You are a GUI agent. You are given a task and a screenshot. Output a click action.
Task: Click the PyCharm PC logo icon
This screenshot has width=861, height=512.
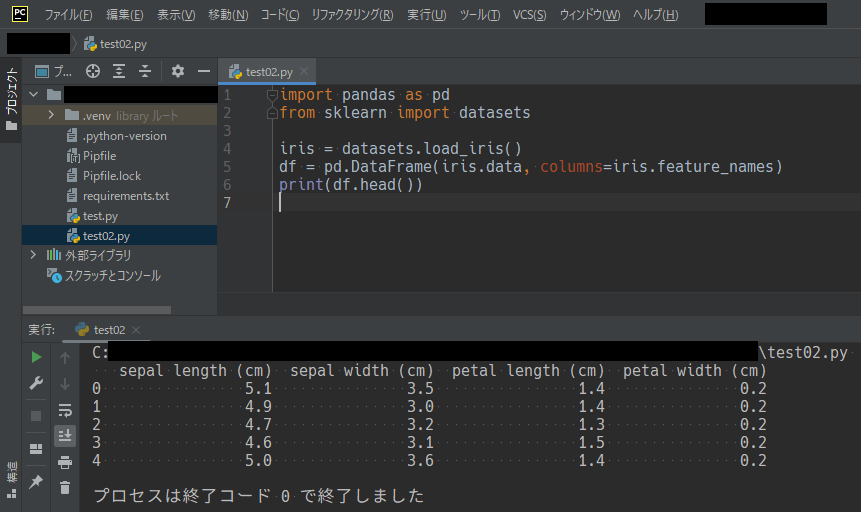click(20, 14)
